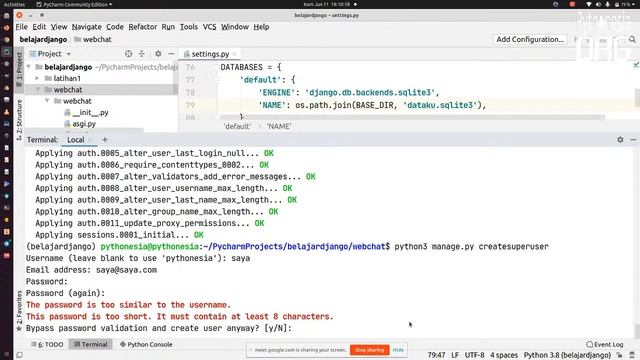Click tool window quick access icon bottom-left
This screenshot has height=360, width=640.
(x=19, y=355)
